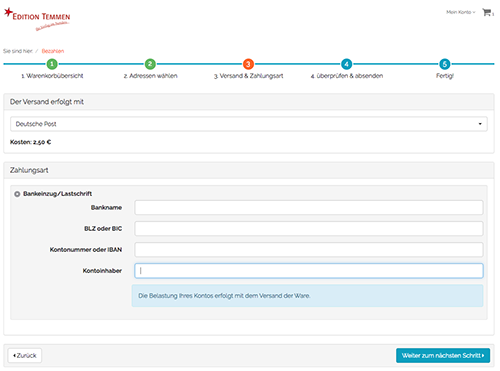Click the 'Der Versand erfolgt mit' heading
Image resolution: width=500 pixels, height=371 pixels.
tap(47, 102)
